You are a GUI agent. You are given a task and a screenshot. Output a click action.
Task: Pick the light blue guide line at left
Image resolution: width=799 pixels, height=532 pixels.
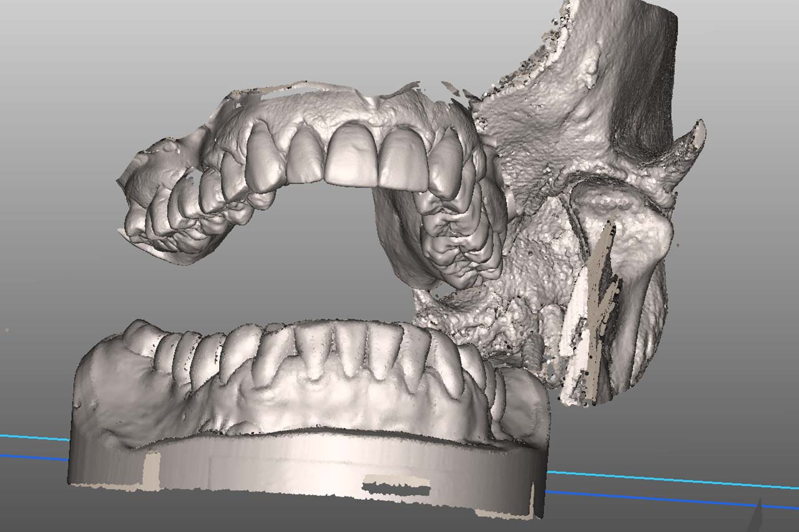click(31, 437)
